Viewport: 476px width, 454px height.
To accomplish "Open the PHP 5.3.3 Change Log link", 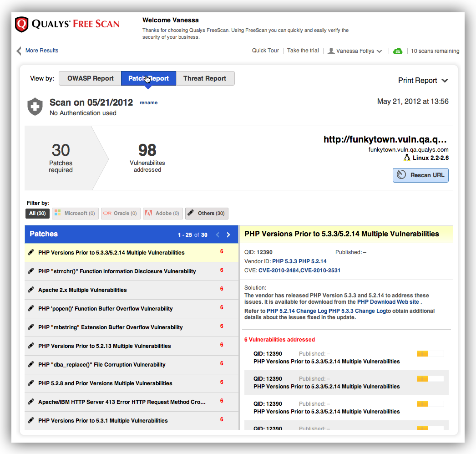I will pyautogui.click(x=357, y=311).
